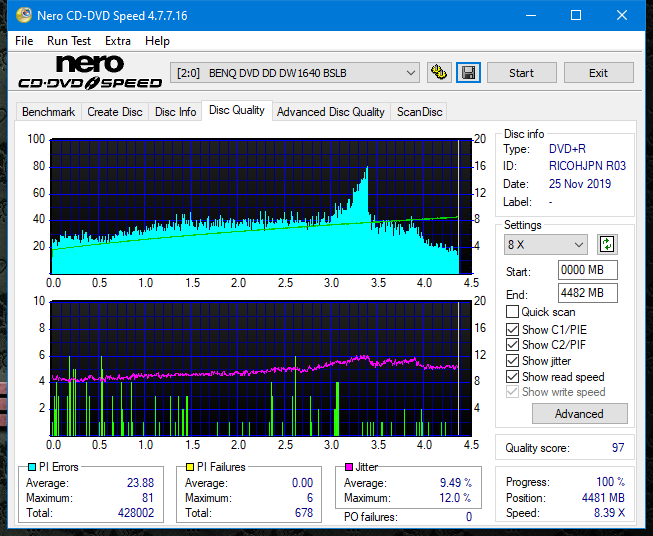Viewport: 653px width, 536px height.
Task: Click the Quality score value 97
Action: click(x=618, y=448)
